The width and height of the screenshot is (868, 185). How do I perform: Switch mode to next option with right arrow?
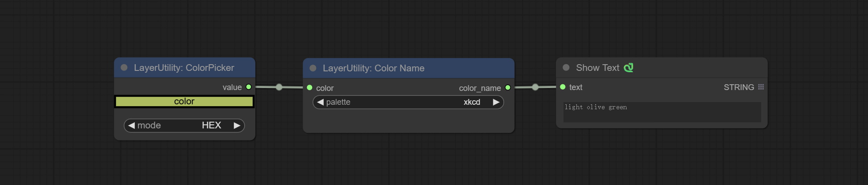click(x=237, y=126)
